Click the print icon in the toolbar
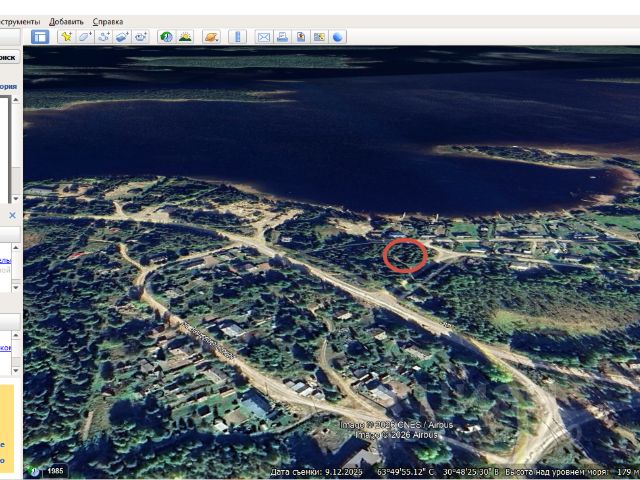Image resolution: width=640 pixels, height=480 pixels. [282, 37]
